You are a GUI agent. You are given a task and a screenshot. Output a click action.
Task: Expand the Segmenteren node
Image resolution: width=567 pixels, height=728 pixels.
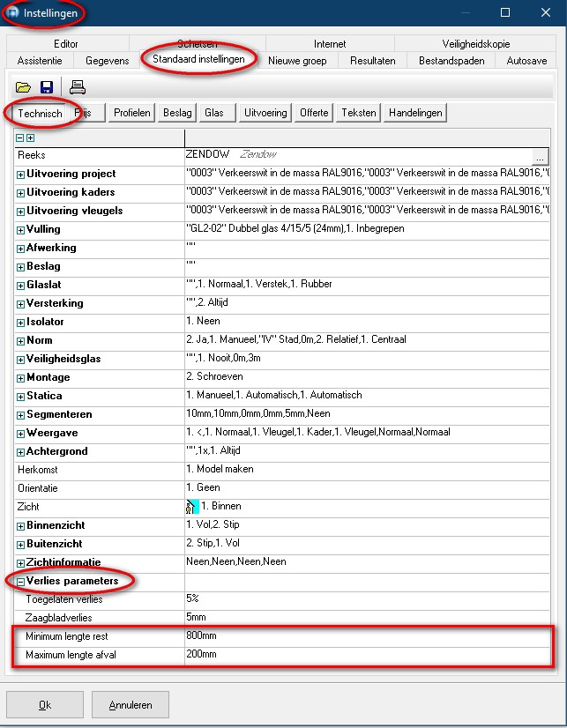click(x=20, y=415)
